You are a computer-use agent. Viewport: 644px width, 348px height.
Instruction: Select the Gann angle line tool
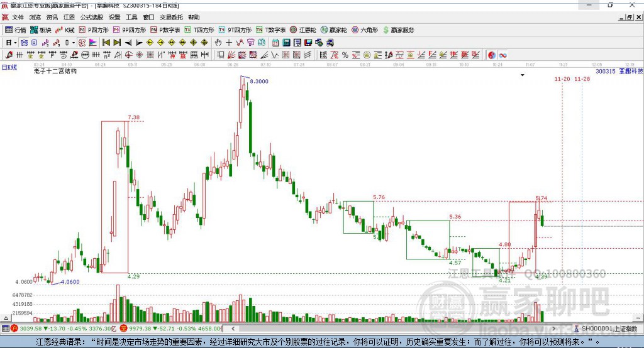pyautogui.click(x=265, y=55)
